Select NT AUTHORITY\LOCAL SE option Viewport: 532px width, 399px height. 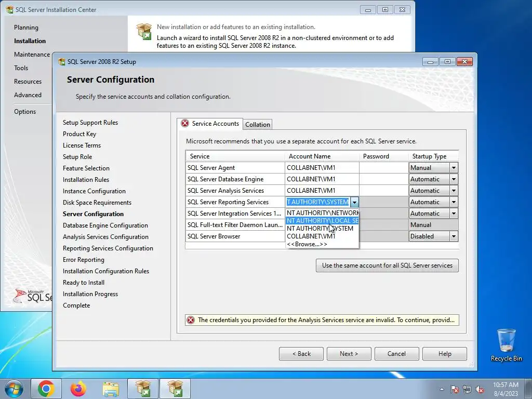(322, 220)
